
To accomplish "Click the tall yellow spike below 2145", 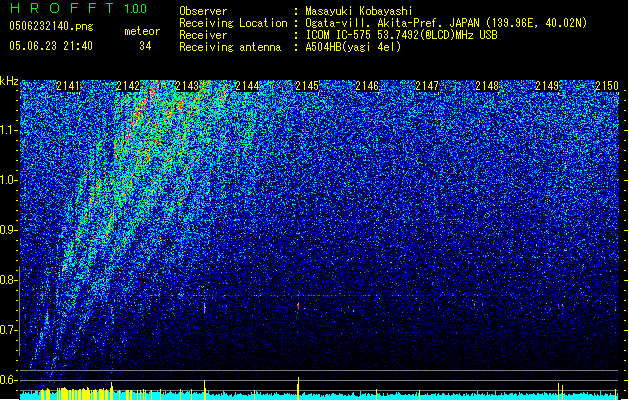I will [x=298, y=388].
